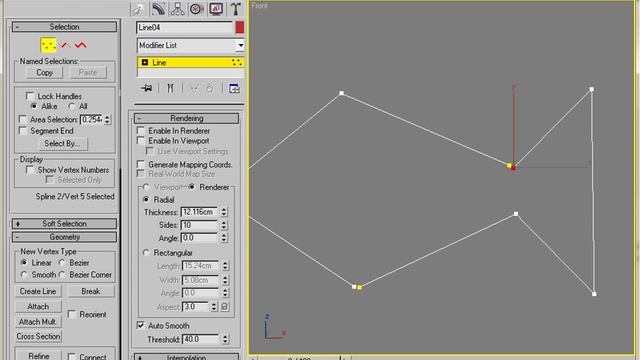Open the Create command panel tab

[x=139, y=9]
